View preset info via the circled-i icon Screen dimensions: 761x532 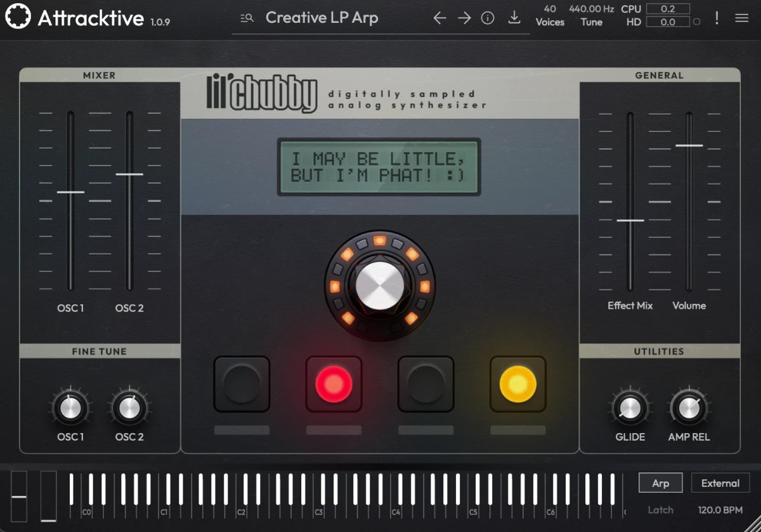coord(488,18)
